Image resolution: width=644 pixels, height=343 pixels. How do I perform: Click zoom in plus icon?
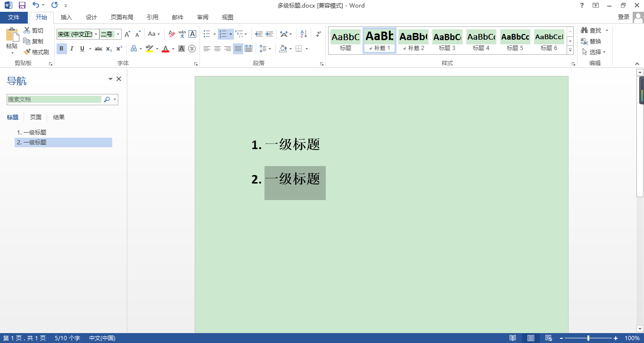pyautogui.click(x=616, y=338)
